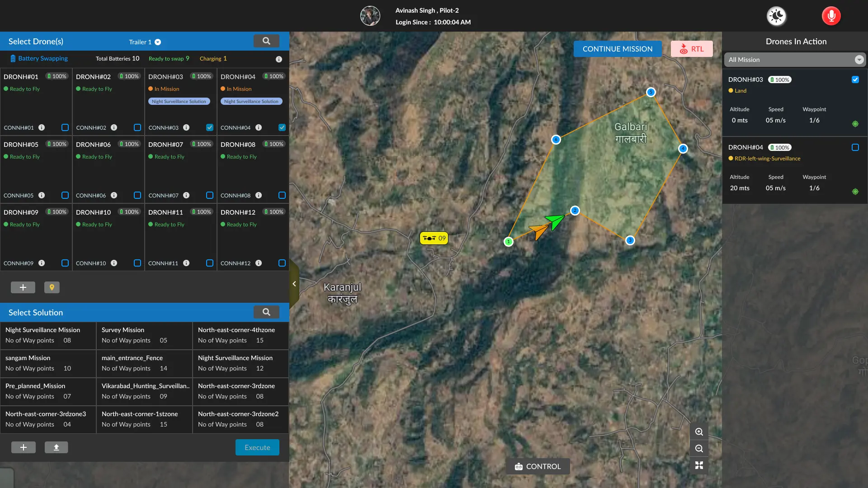Check the DRONH#01 selection checkbox

click(65, 128)
